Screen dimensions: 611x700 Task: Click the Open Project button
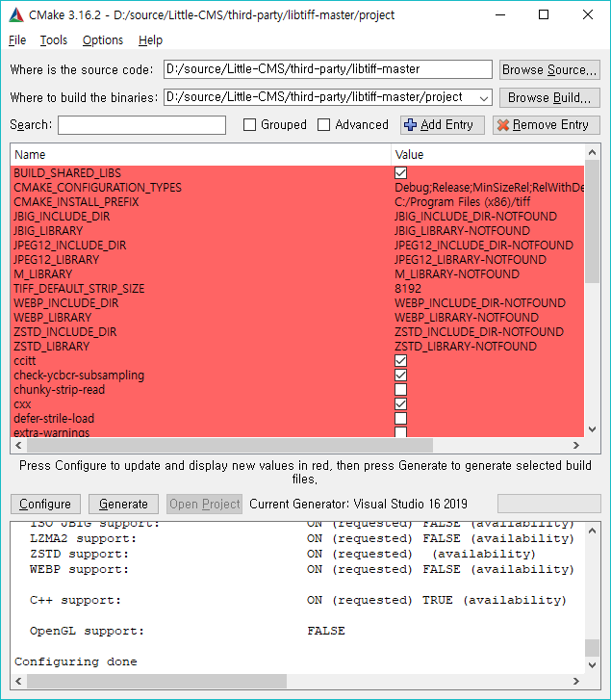click(205, 504)
